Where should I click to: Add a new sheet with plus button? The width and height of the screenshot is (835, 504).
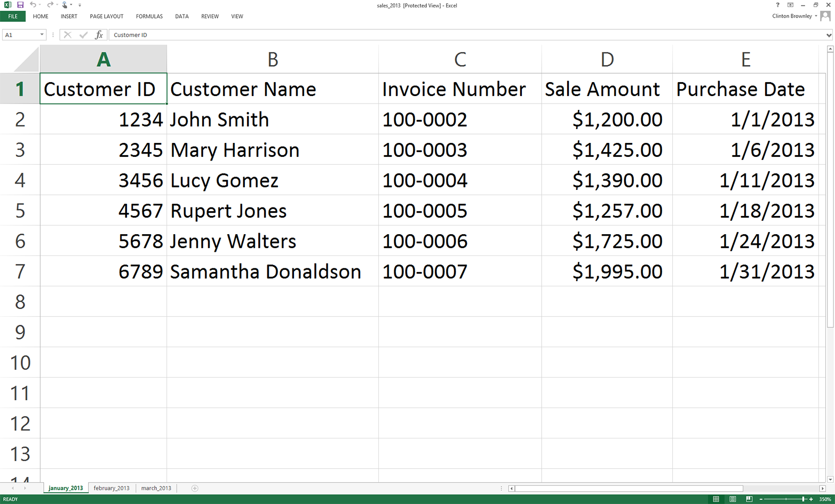(195, 488)
